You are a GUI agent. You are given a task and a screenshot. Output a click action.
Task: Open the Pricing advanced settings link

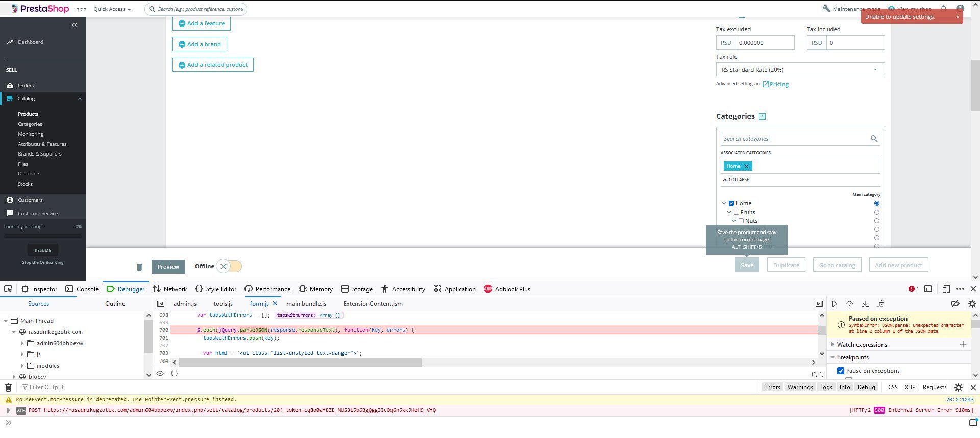(x=776, y=84)
